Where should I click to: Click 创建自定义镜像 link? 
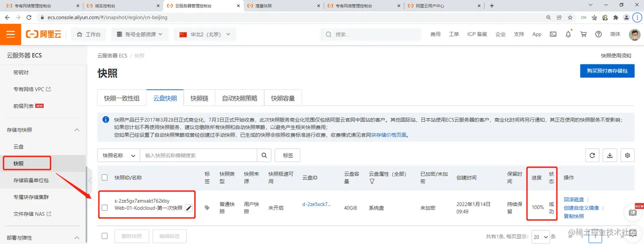[x=581, y=208]
